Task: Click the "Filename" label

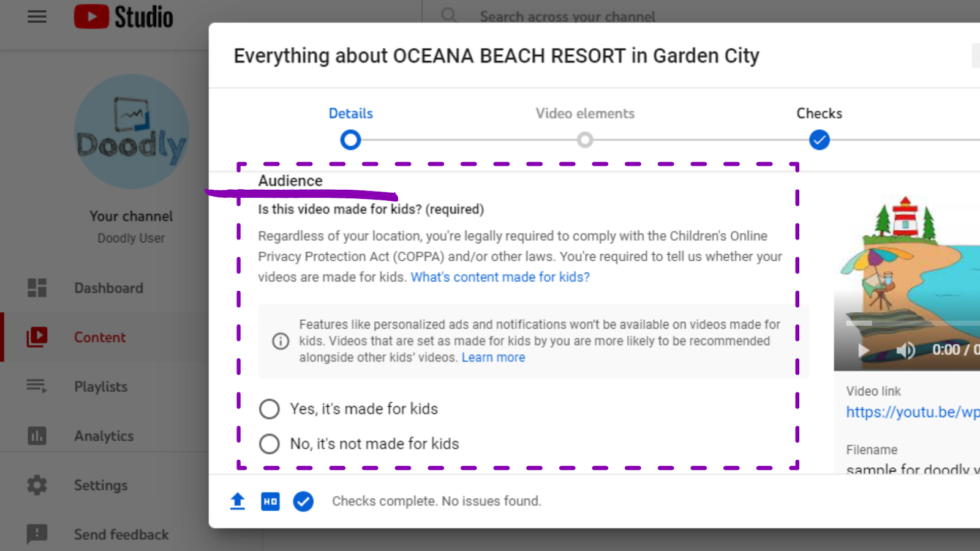Action: [872, 450]
